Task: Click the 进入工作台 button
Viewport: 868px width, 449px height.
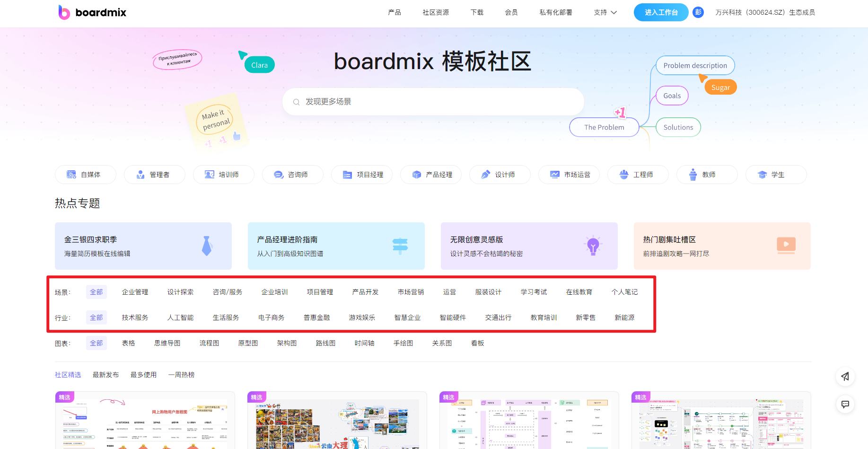Action: tap(661, 12)
